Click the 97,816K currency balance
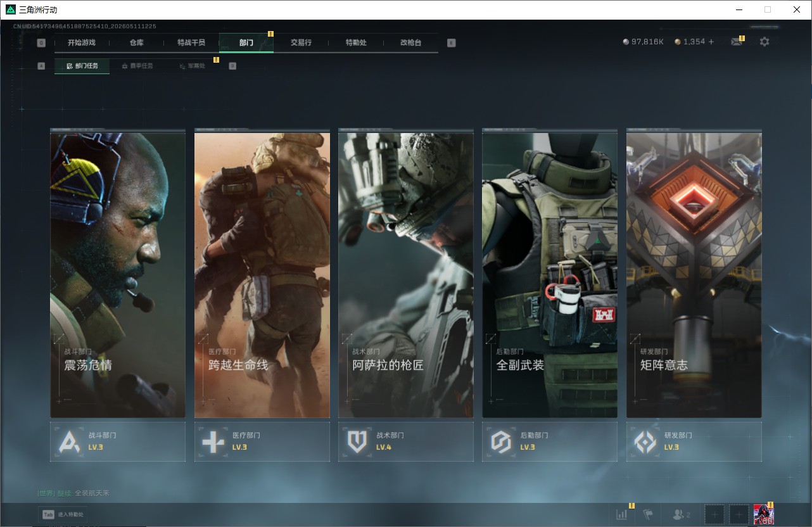The height and width of the screenshot is (527, 812). [647, 42]
